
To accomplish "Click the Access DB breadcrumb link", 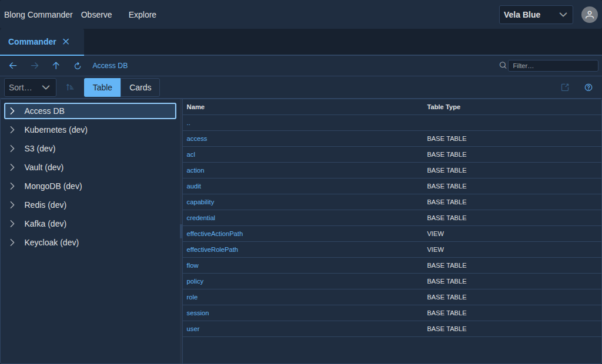I will click(110, 66).
